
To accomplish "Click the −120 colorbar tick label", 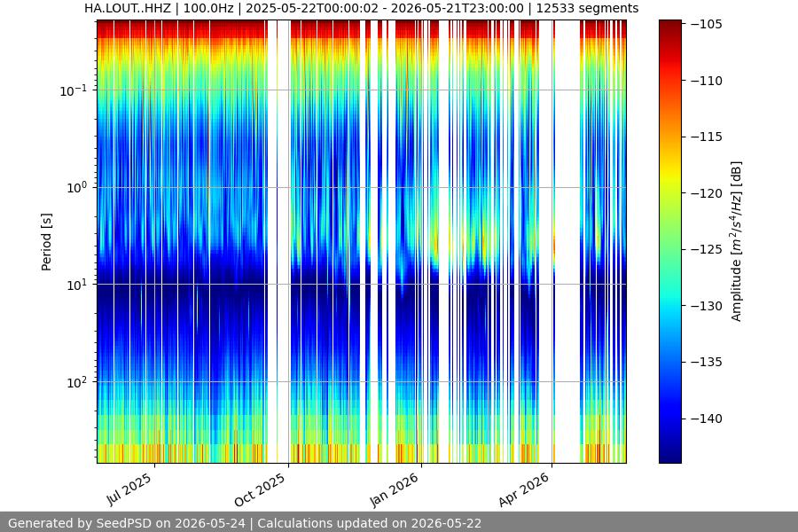I will click(x=707, y=193).
